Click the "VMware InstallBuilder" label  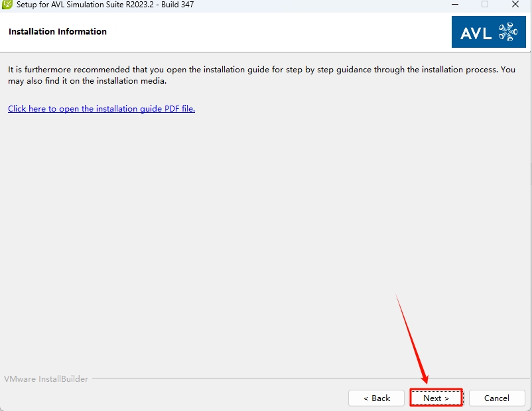(x=46, y=378)
